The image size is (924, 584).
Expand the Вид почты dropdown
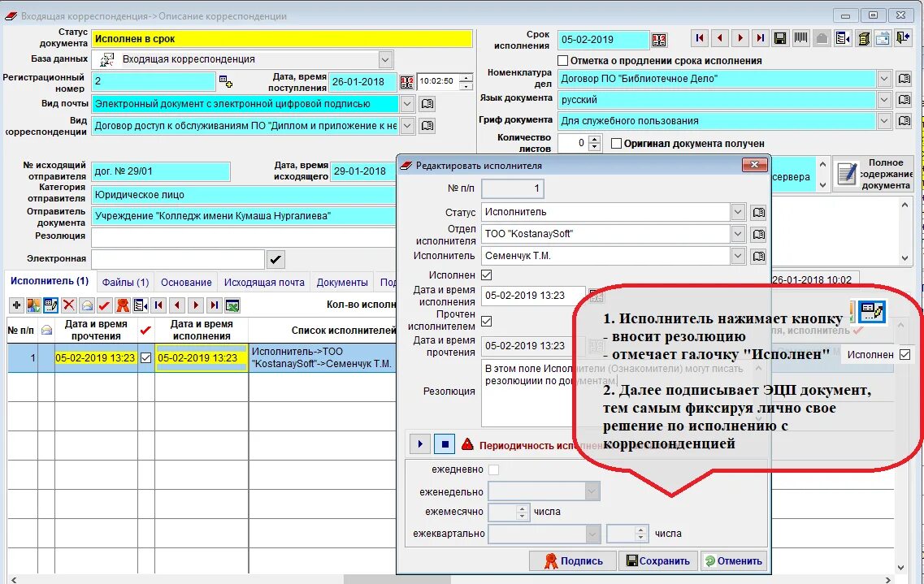pos(406,104)
